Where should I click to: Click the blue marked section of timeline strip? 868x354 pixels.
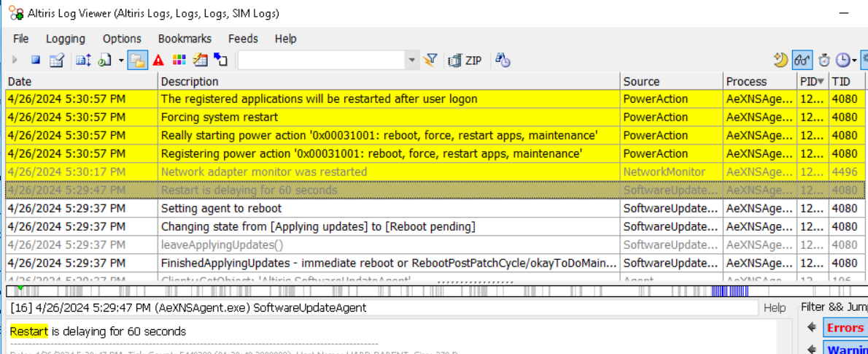[729, 291]
